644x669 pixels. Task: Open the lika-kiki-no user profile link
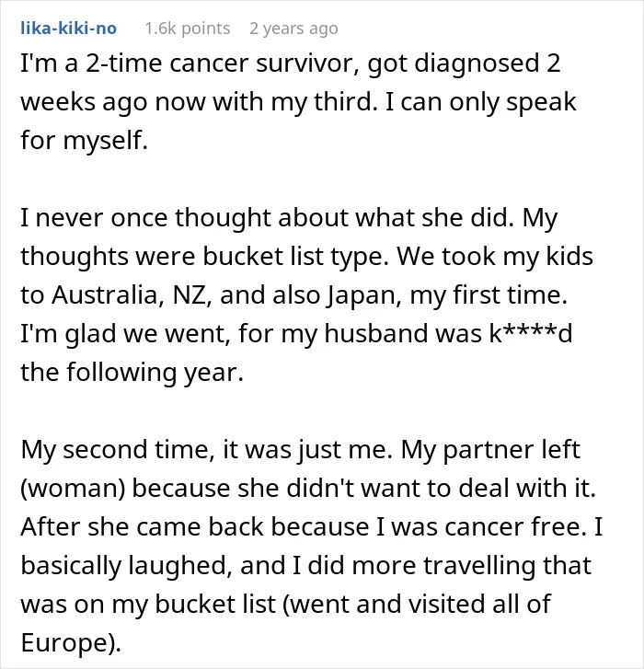(x=69, y=29)
